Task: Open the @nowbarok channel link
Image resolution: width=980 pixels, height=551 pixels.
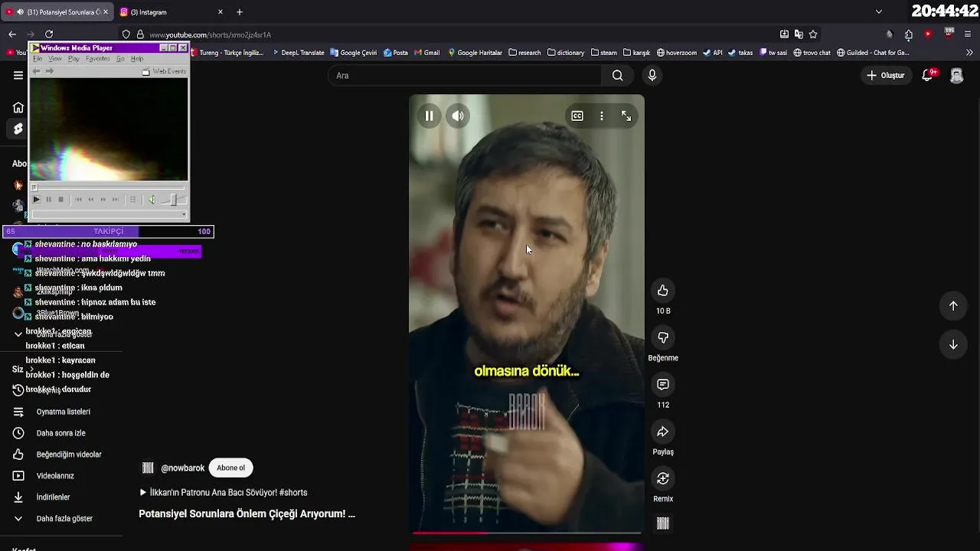Action: coord(182,468)
